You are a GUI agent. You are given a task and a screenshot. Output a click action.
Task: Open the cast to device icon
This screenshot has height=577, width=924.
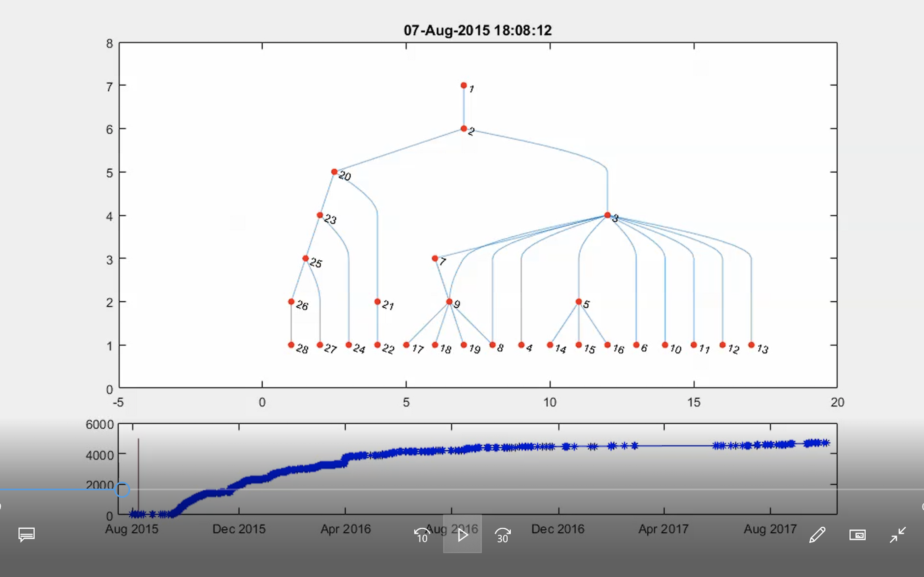tap(857, 535)
